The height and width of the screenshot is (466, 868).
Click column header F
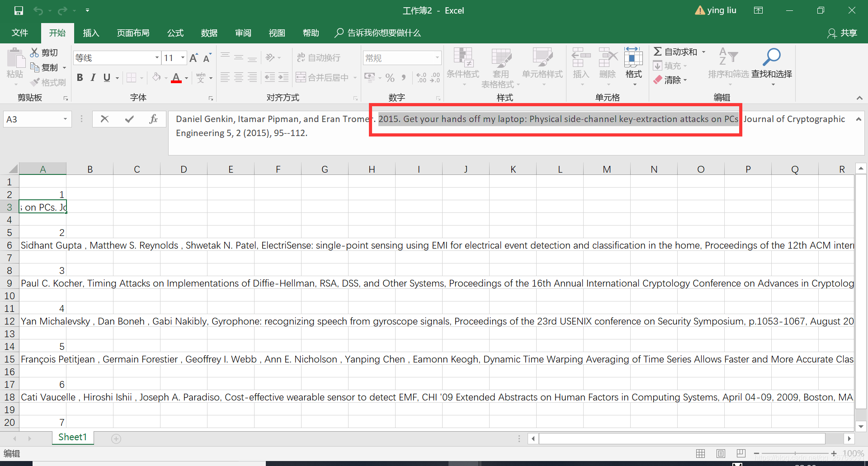click(278, 169)
